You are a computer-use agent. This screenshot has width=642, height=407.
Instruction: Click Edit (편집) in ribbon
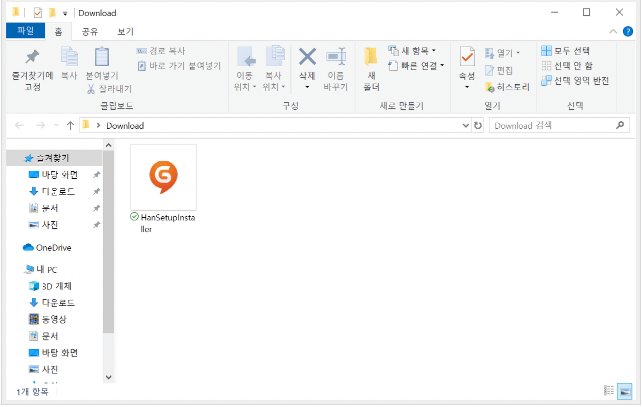(x=499, y=70)
